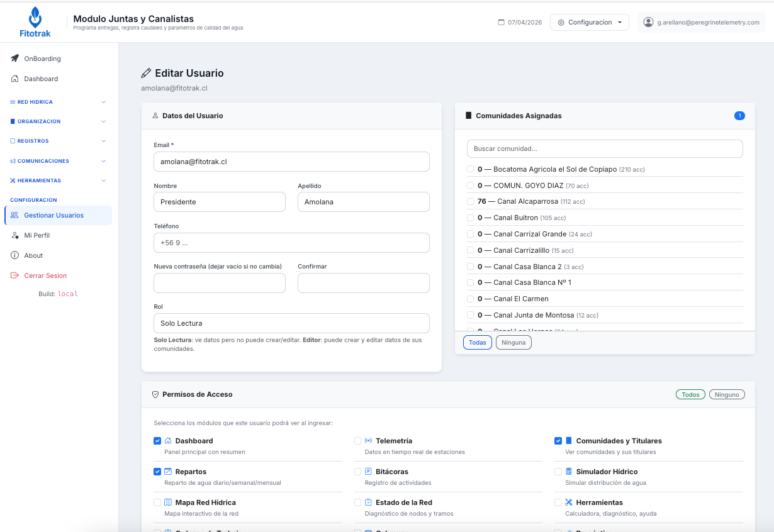
Task: Click the Cerrar Sesion logout icon
Action: (14, 275)
